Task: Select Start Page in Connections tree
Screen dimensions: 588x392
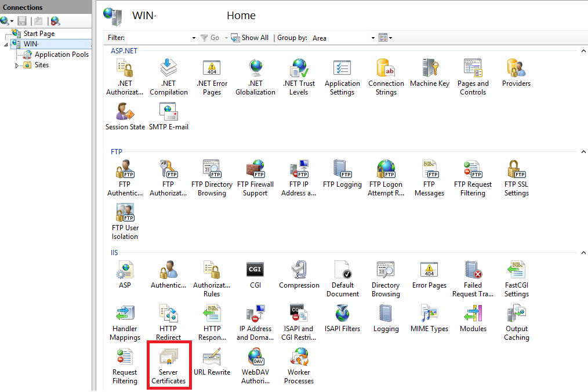Action: pos(38,34)
